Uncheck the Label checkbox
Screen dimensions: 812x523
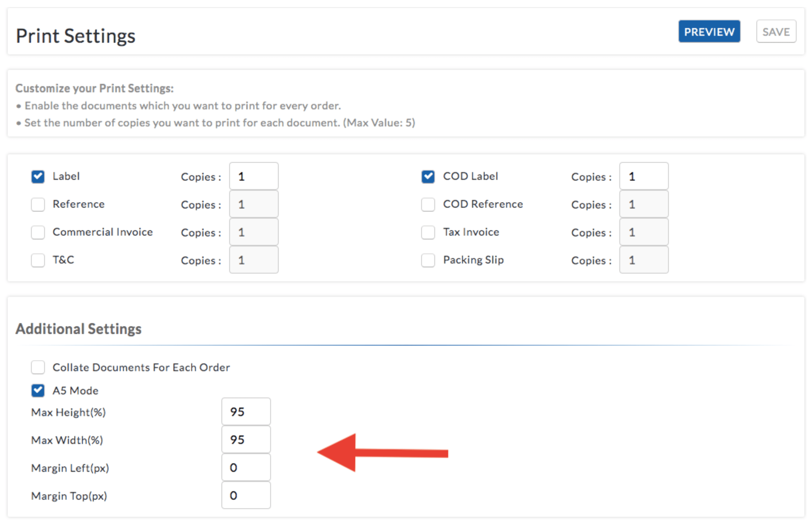coord(38,177)
